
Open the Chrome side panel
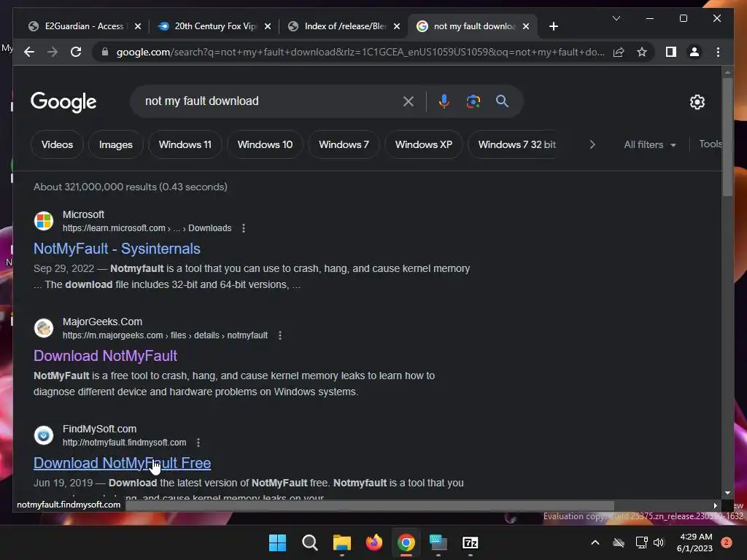click(x=671, y=52)
